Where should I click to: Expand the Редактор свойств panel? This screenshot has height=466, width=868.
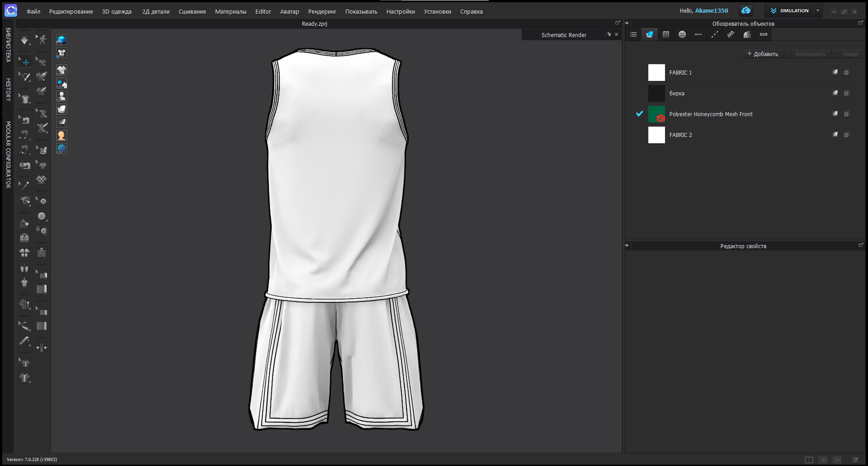(x=860, y=245)
